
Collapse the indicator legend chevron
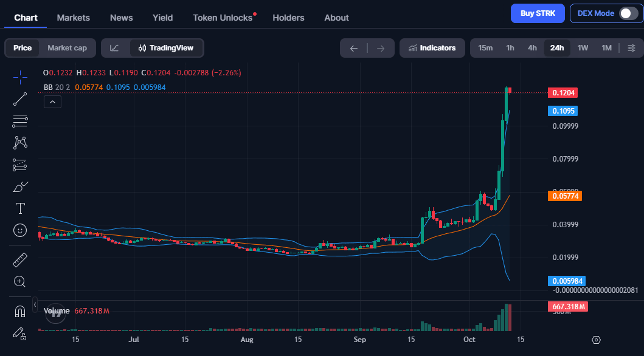pyautogui.click(x=52, y=101)
